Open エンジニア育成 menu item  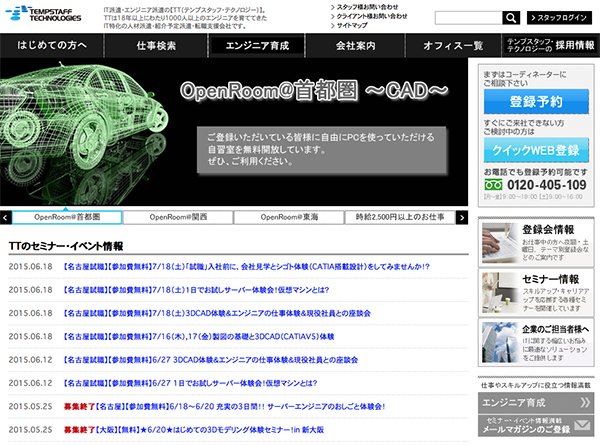click(256, 46)
